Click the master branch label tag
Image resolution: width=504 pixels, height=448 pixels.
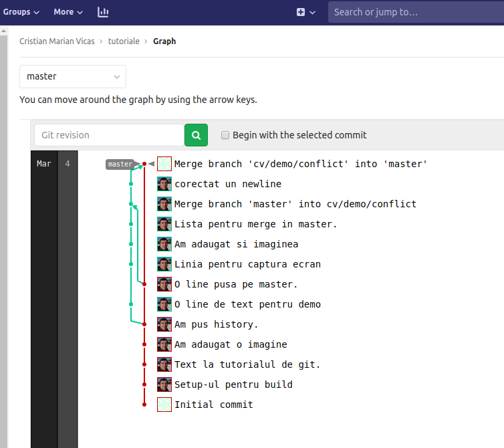click(x=120, y=164)
